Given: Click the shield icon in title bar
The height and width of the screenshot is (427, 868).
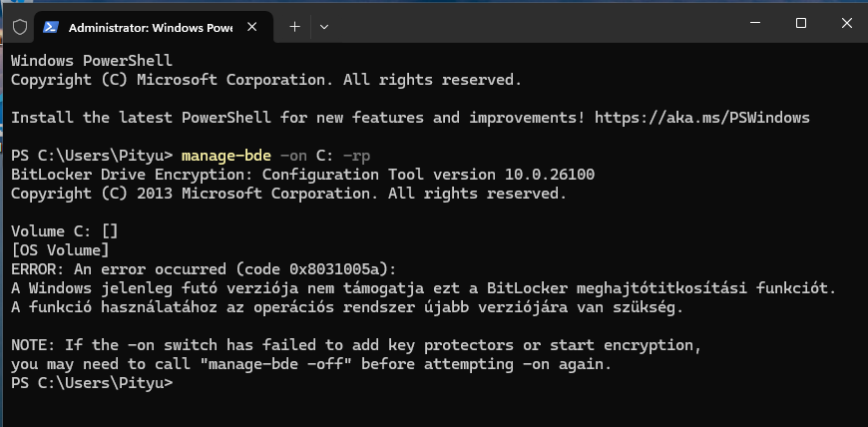Looking at the screenshot, I should (x=20, y=27).
